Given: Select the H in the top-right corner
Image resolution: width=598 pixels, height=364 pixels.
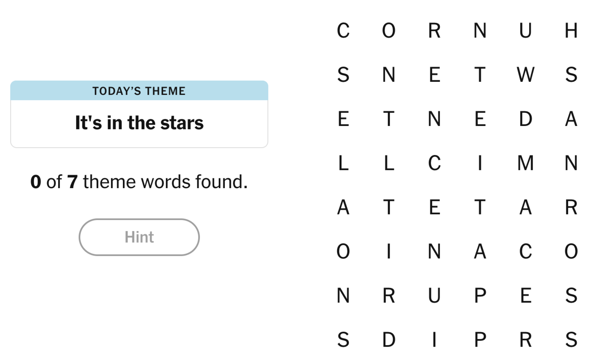Looking at the screenshot, I should (x=572, y=30).
